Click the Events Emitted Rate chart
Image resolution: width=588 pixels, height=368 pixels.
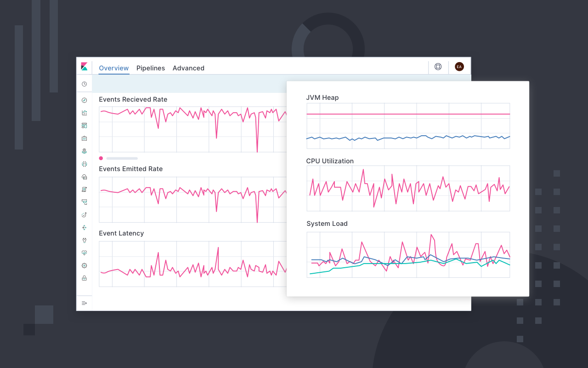pyautogui.click(x=193, y=199)
